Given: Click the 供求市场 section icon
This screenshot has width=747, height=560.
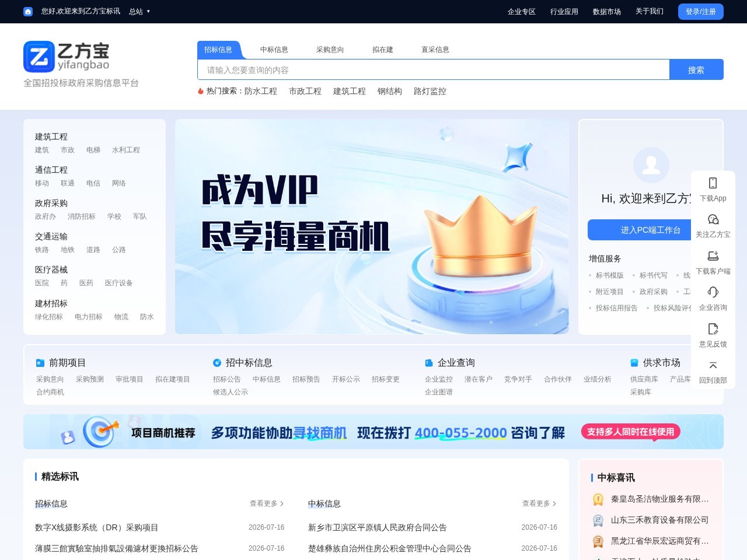Looking at the screenshot, I should (x=634, y=363).
